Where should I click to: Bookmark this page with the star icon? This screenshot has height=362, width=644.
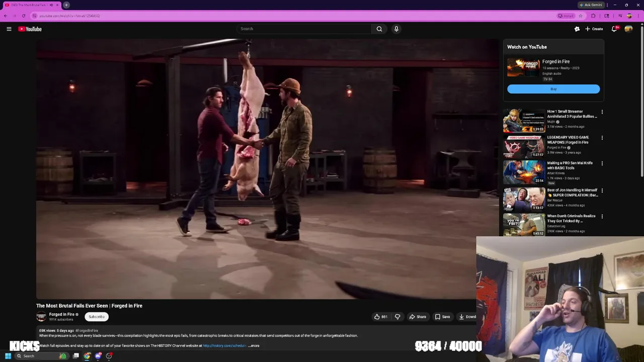click(580, 16)
